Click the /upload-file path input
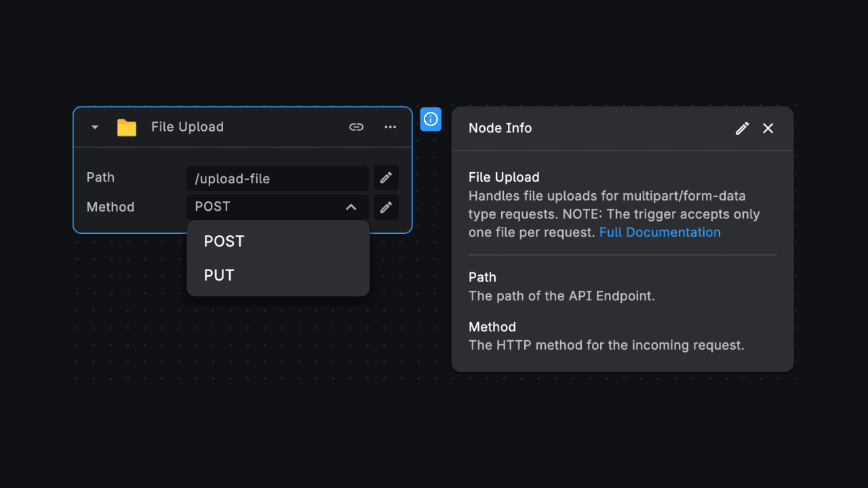 pos(277,178)
